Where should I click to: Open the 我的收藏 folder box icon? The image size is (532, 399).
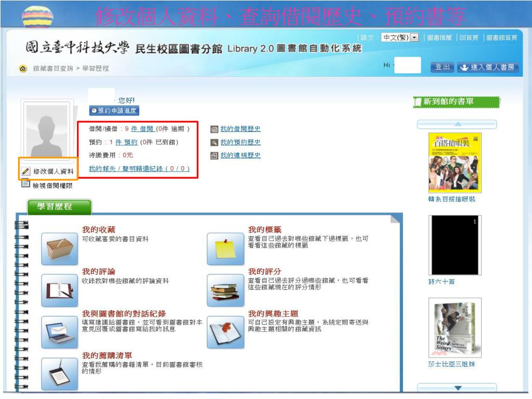tap(60, 249)
